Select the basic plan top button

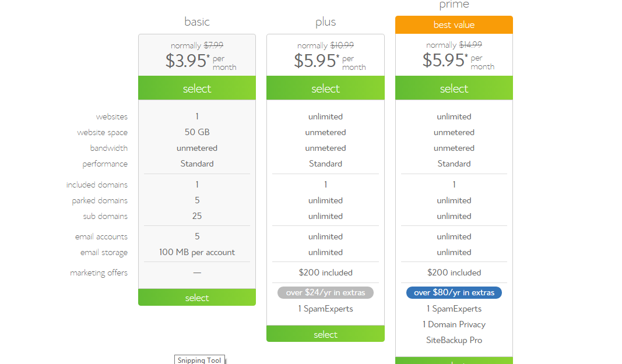click(x=197, y=88)
